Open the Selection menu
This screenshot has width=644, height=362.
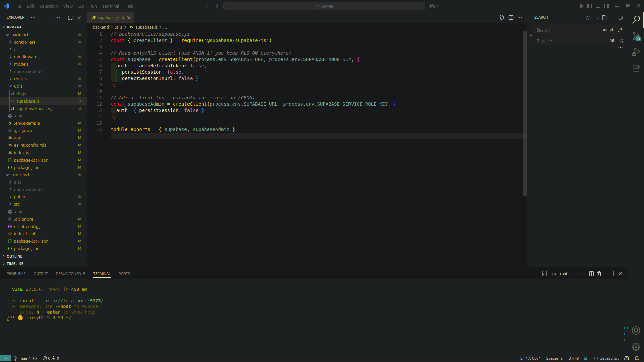click(49, 6)
